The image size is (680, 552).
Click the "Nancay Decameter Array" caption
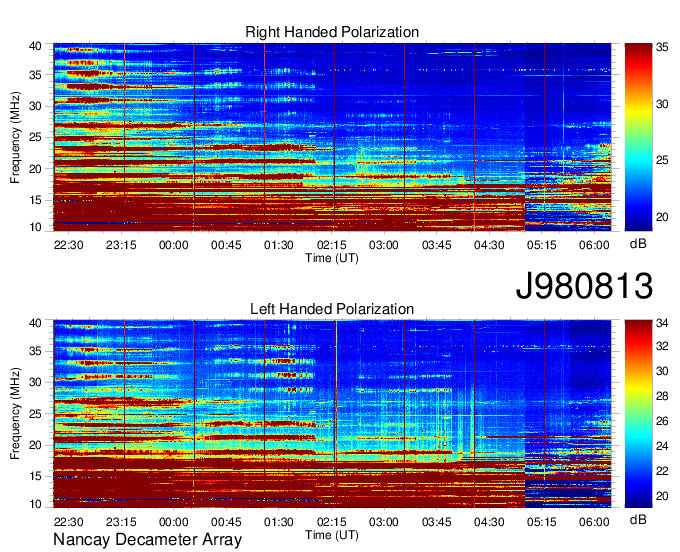coord(147,540)
